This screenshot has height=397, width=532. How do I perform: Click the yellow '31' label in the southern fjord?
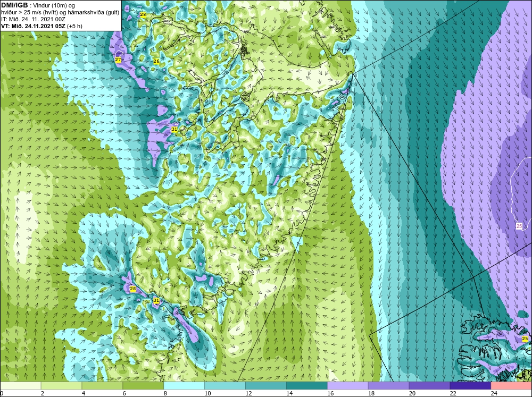156,300
